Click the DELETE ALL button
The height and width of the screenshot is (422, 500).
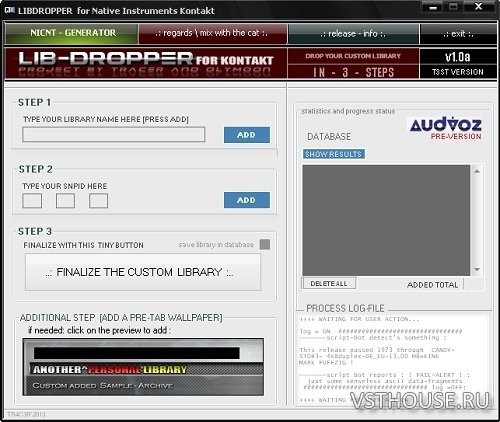[x=329, y=283]
